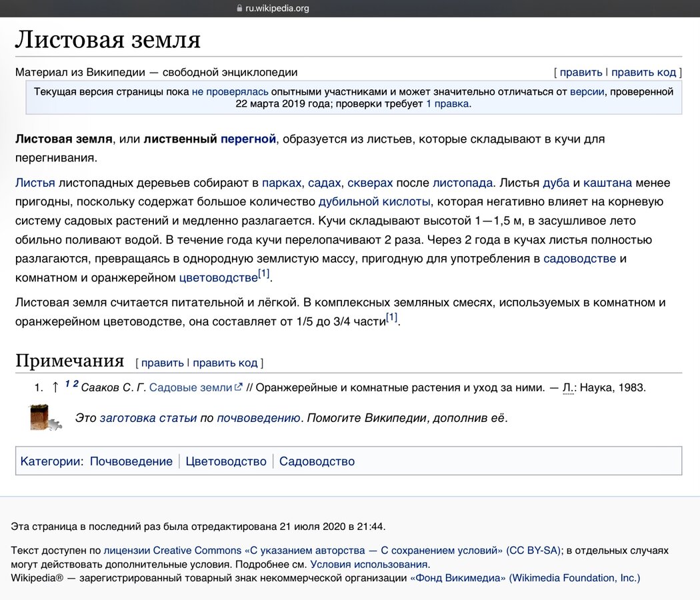Follow the bold 'перегной' link
Viewport: 700px width, 600px height.
248,139
